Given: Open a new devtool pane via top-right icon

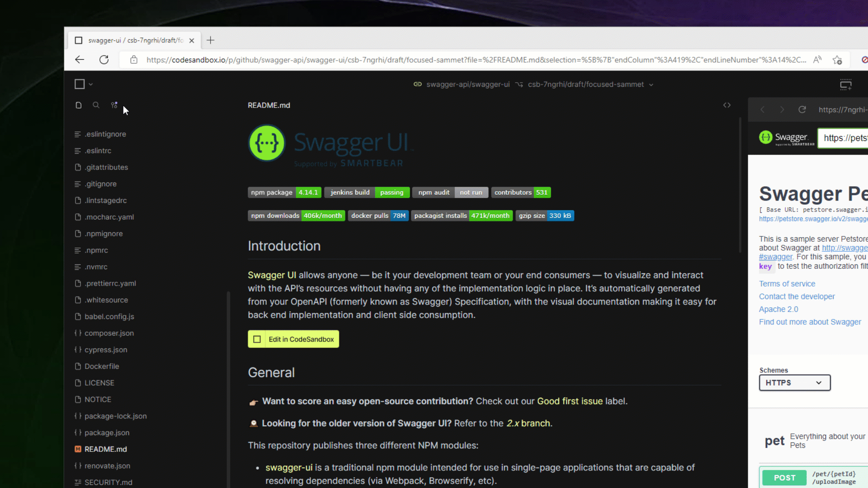Looking at the screenshot, I should [846, 84].
